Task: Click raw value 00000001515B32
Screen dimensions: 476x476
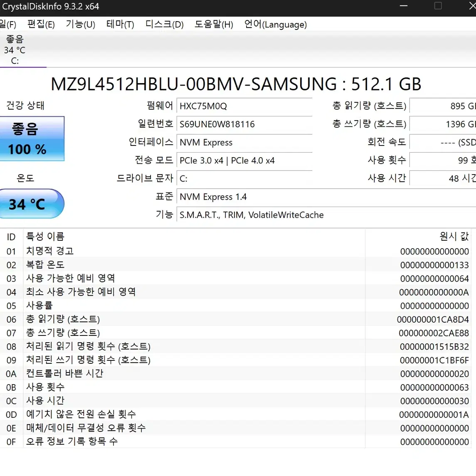Action: pos(434,347)
